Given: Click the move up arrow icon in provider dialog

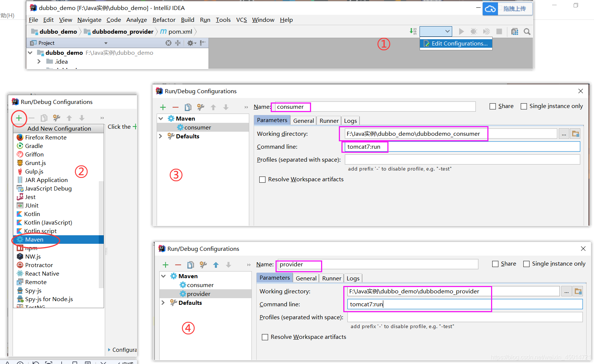Looking at the screenshot, I should point(216,265).
